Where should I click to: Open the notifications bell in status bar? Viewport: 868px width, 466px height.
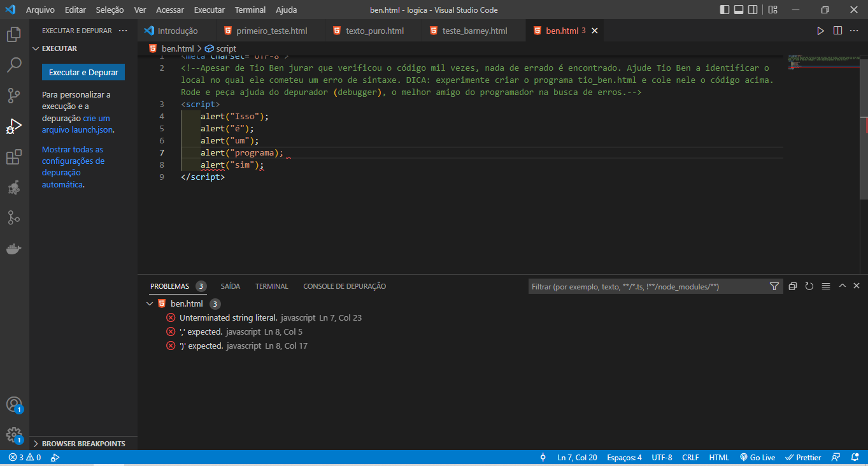(x=855, y=458)
